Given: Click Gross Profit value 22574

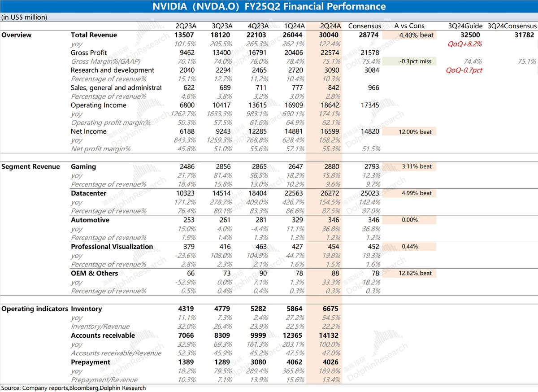Looking at the screenshot, I should (x=330, y=52).
